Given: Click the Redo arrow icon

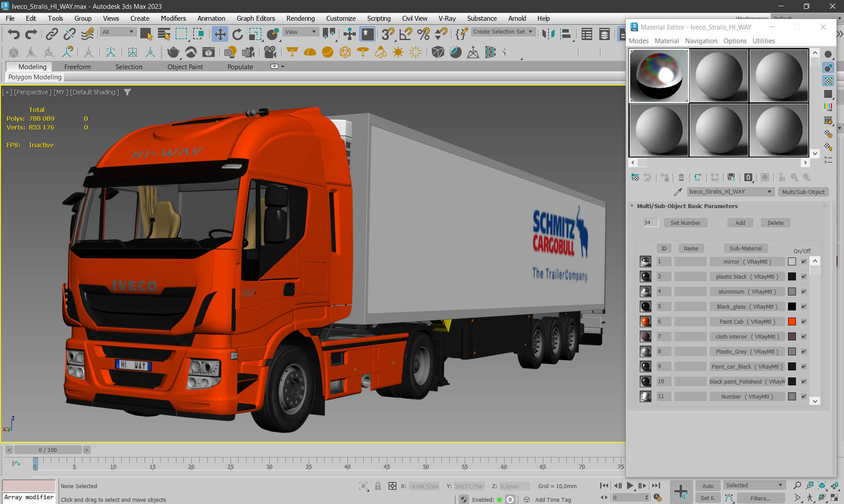Looking at the screenshot, I should coord(31,34).
